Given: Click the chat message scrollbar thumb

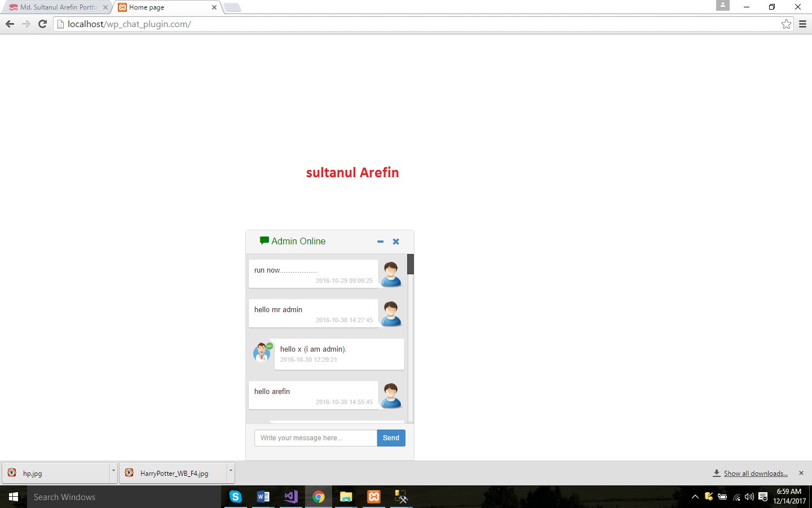Looking at the screenshot, I should [x=411, y=264].
